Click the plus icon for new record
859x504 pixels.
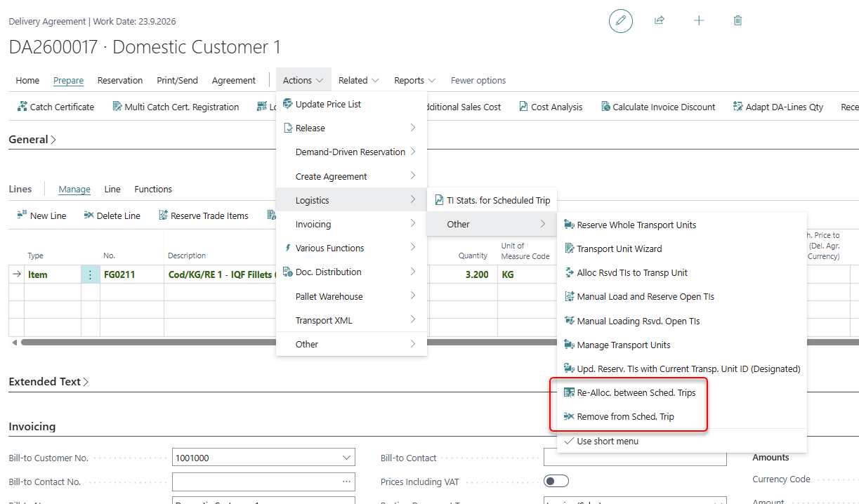699,21
